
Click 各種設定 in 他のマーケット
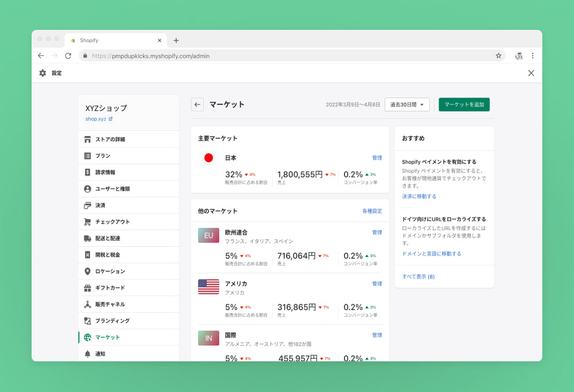click(372, 211)
